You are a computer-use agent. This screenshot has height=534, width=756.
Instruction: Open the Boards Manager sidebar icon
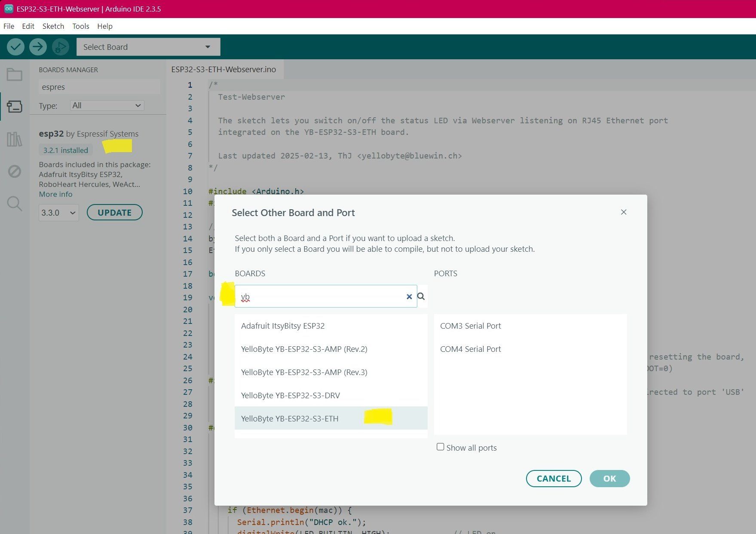(x=15, y=106)
